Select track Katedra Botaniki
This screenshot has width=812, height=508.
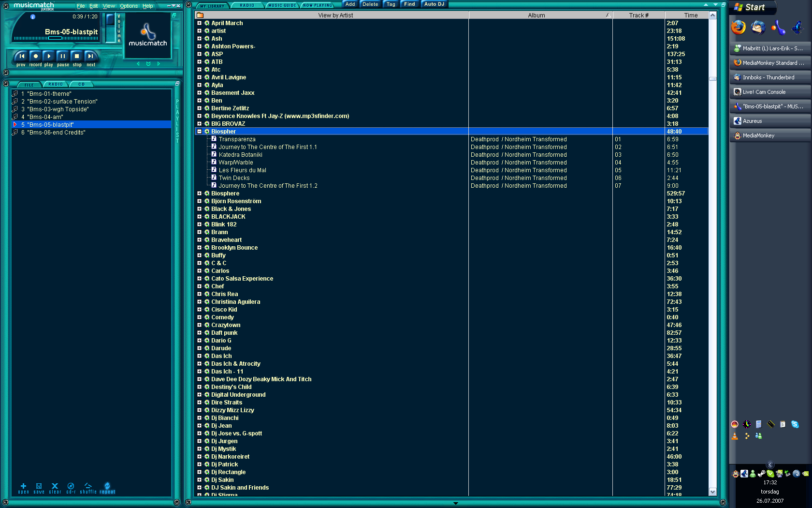pos(241,155)
